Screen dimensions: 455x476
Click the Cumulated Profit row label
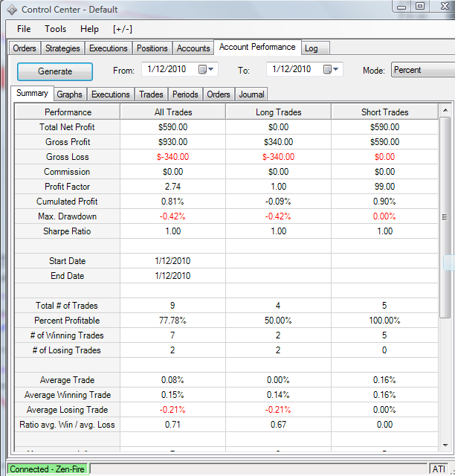pos(67,202)
